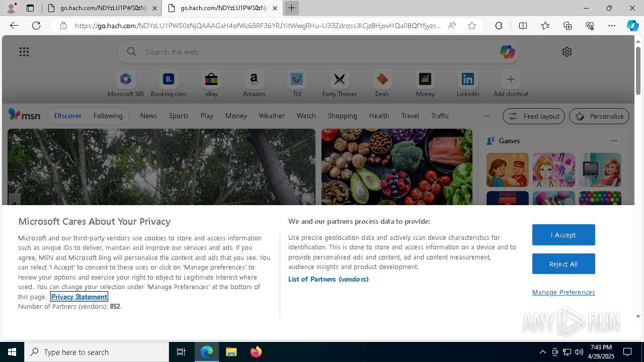Open Browser essentials heart icon
644x362 pixels.
coord(590,26)
